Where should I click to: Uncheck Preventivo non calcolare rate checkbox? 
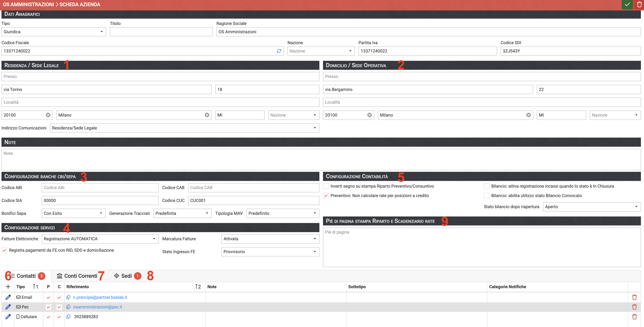(x=326, y=196)
